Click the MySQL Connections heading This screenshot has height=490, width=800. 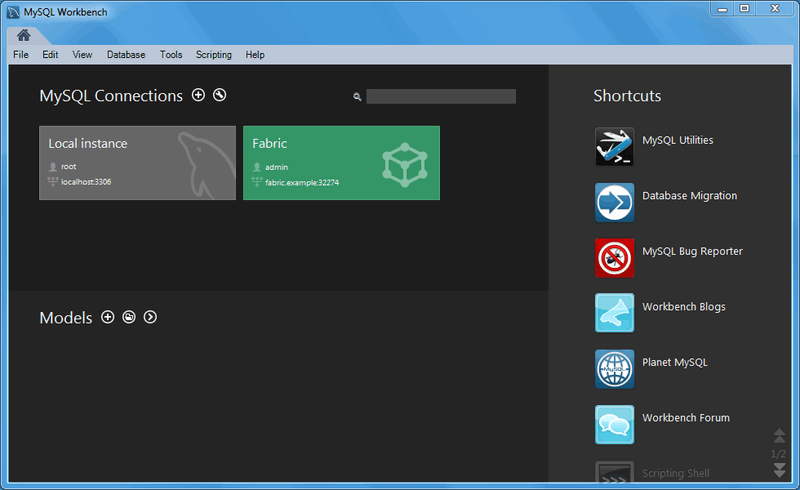click(x=111, y=95)
